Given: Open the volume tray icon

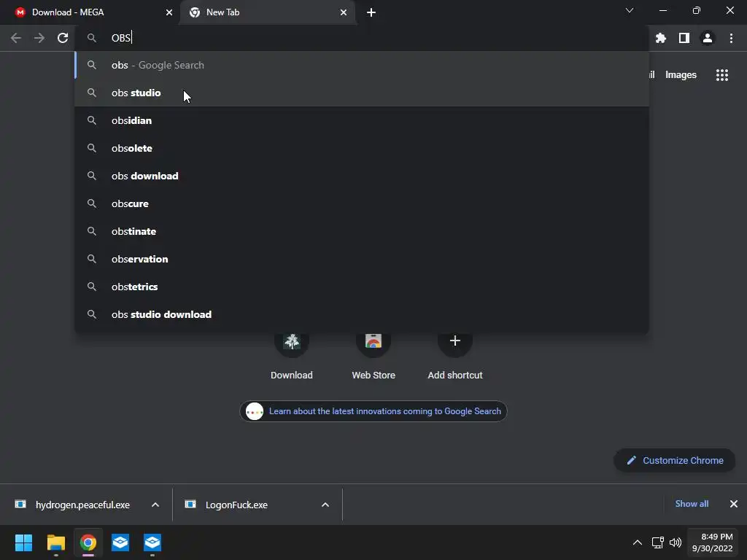Looking at the screenshot, I should [x=676, y=542].
